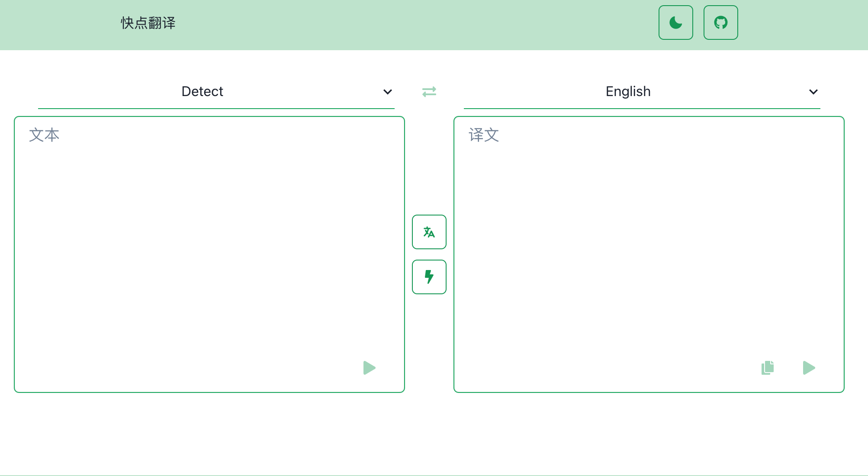The height and width of the screenshot is (476, 868).
Task: Expand the chevron beside English
Action: click(x=813, y=92)
